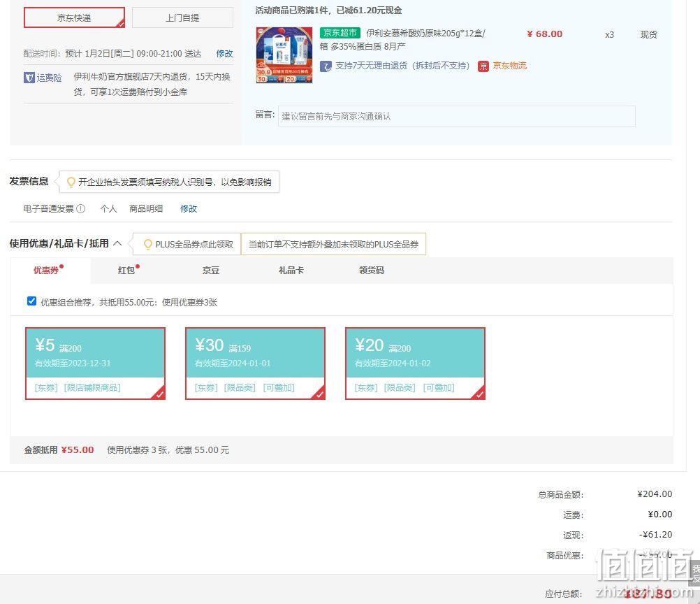Switch to the 领货码 tab
The height and width of the screenshot is (604, 700).
pyautogui.click(x=372, y=271)
